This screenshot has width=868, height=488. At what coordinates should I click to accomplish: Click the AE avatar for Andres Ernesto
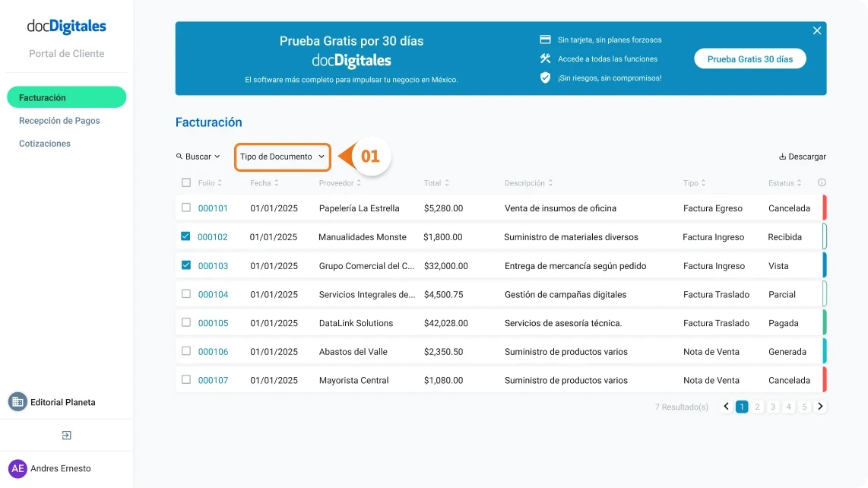point(18,468)
